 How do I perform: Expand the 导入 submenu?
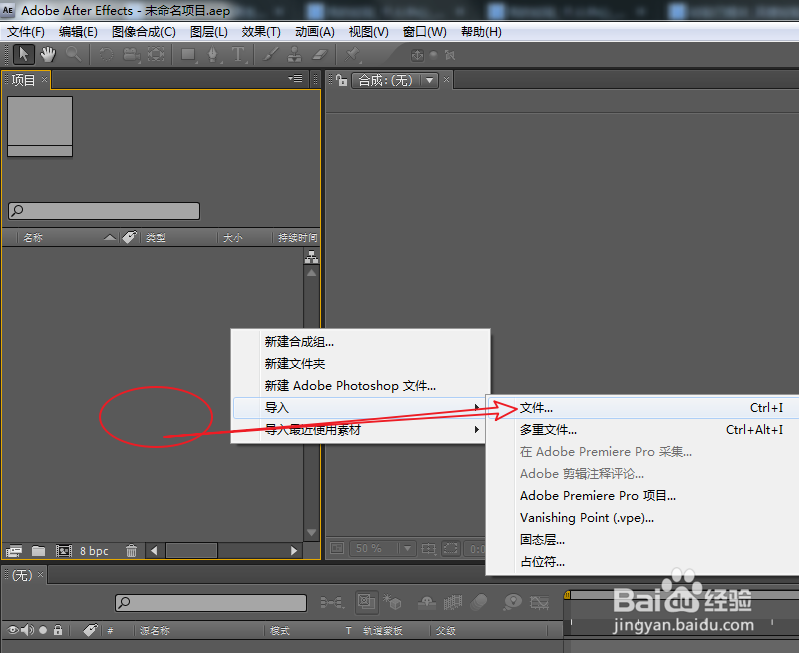point(359,407)
